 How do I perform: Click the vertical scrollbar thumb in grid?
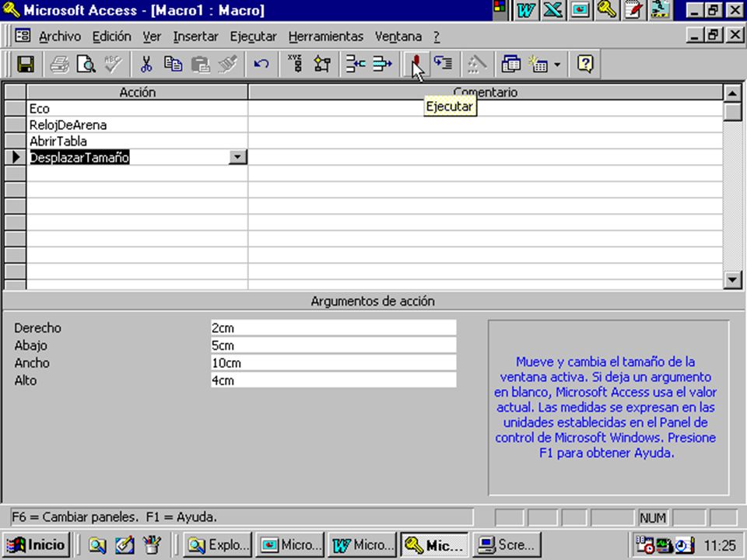tap(732, 112)
